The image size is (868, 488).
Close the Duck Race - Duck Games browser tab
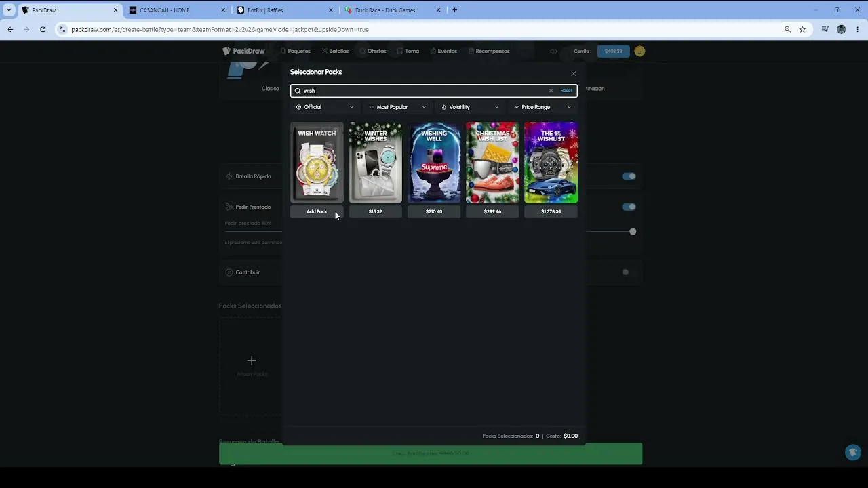tap(438, 10)
